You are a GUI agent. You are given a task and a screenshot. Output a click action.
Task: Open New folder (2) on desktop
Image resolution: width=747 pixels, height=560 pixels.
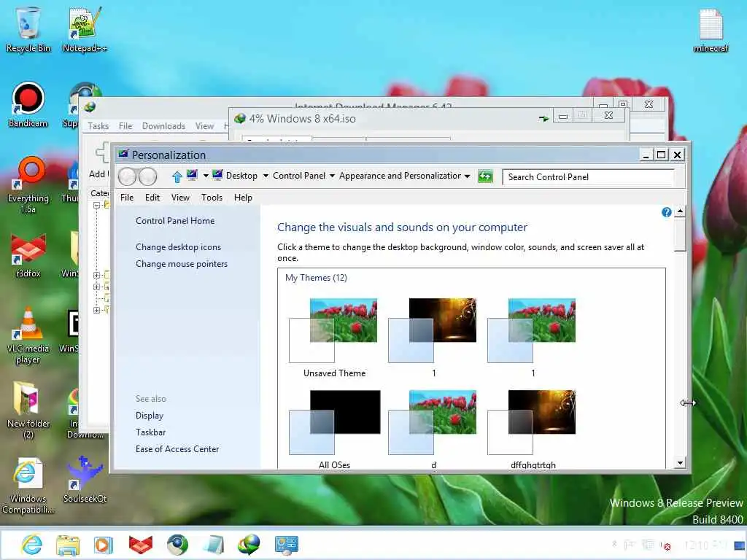coord(28,410)
